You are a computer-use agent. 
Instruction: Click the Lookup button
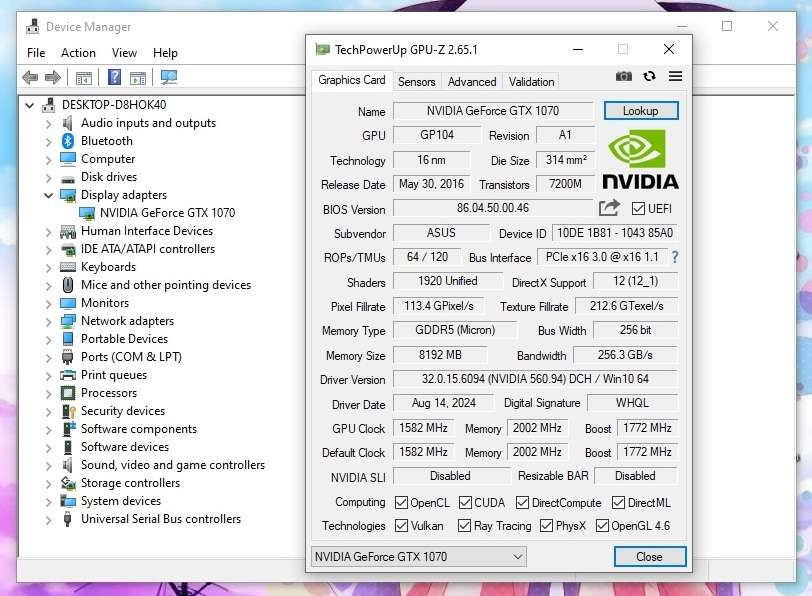(x=640, y=110)
